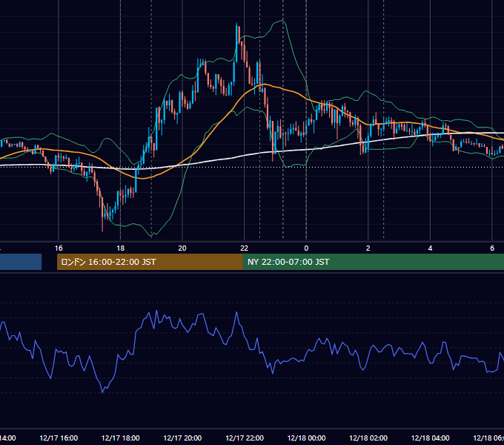Click the 12/18 00:00 time label

tap(306, 438)
